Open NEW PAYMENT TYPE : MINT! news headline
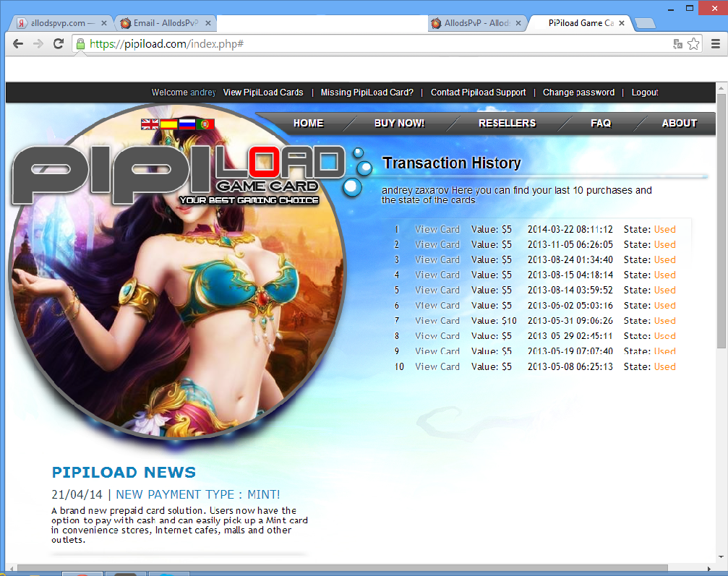The height and width of the screenshot is (576, 728). pyautogui.click(x=198, y=495)
